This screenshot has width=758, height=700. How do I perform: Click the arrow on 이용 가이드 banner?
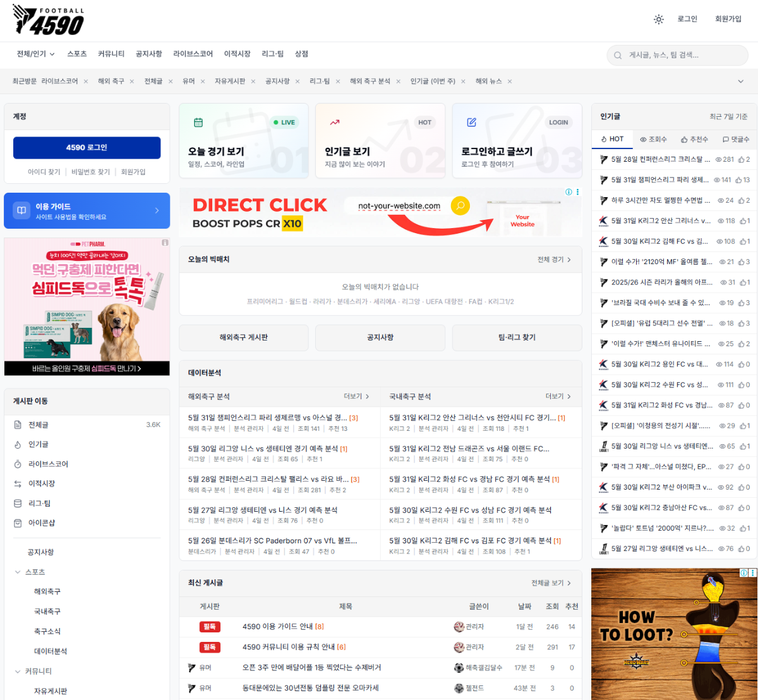click(157, 211)
